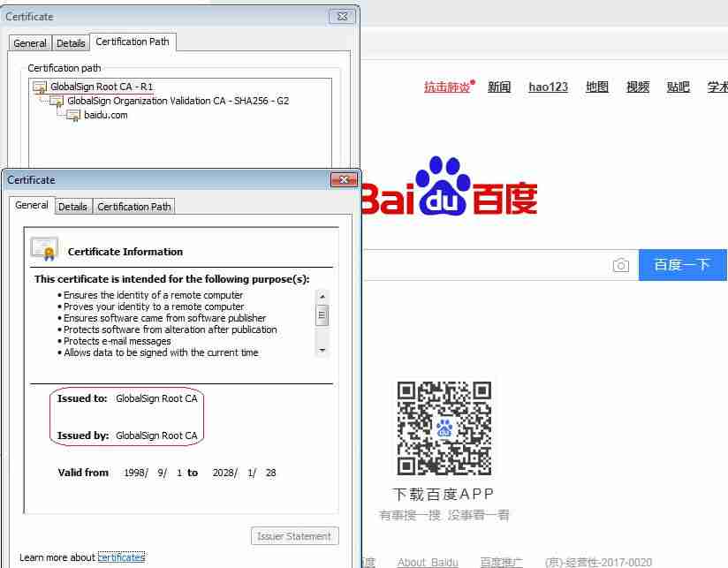Click the Issuer Statement button
Image resolution: width=728 pixels, height=568 pixels.
click(x=295, y=536)
